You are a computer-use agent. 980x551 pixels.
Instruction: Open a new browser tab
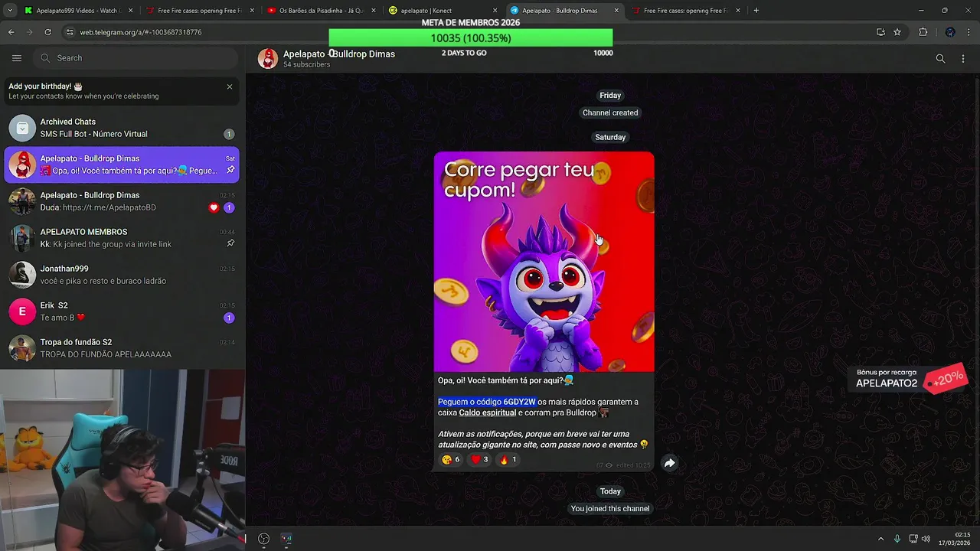[x=756, y=11]
